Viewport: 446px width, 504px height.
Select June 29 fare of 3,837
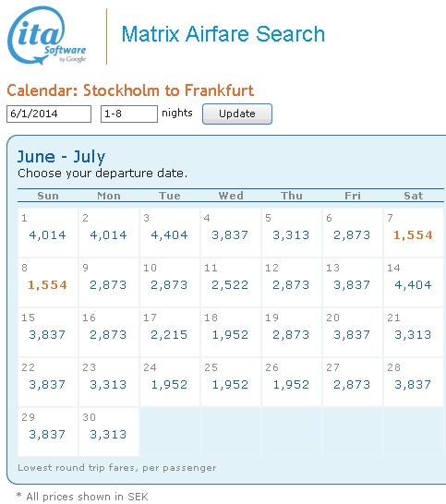coord(47,434)
